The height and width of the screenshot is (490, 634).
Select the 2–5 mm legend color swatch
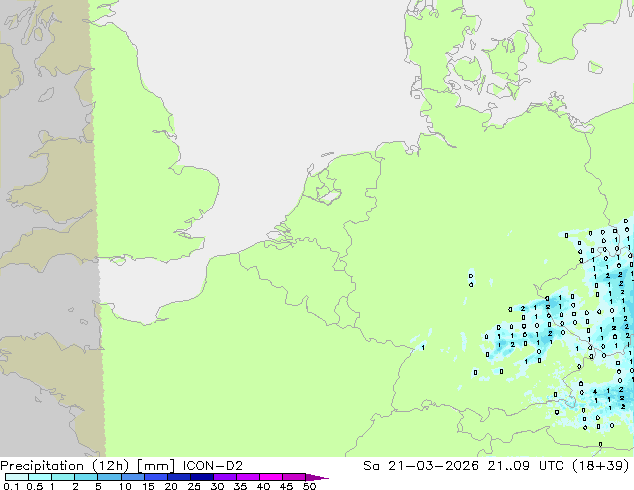coord(86,477)
